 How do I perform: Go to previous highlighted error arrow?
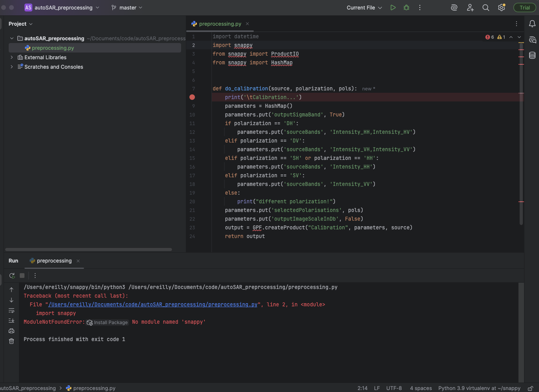[511, 37]
